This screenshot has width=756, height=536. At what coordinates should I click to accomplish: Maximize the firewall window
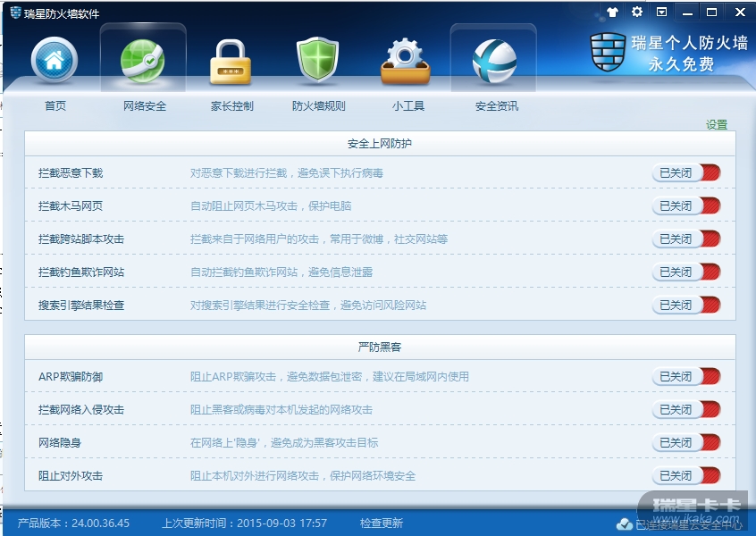711,12
